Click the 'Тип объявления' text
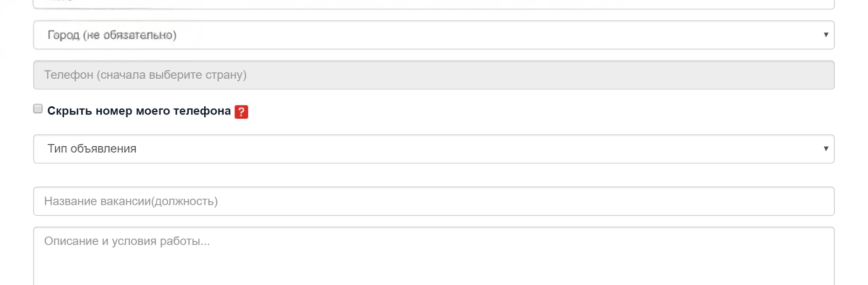The width and height of the screenshot is (868, 285). (92, 149)
